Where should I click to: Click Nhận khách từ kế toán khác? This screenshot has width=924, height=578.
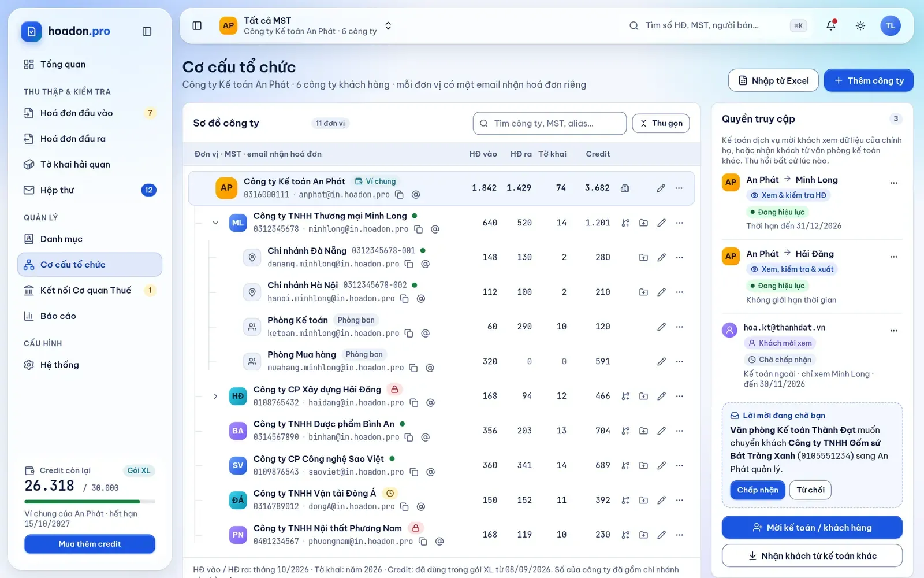[x=812, y=556]
